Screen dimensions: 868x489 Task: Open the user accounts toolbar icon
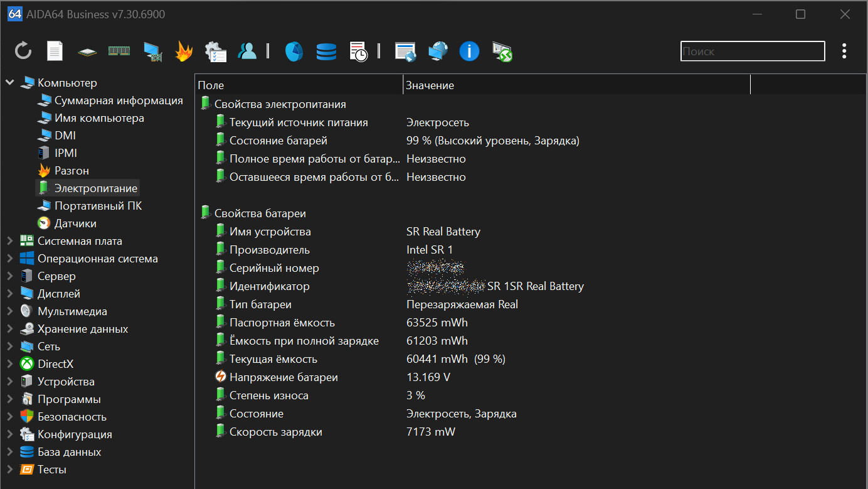tap(248, 51)
